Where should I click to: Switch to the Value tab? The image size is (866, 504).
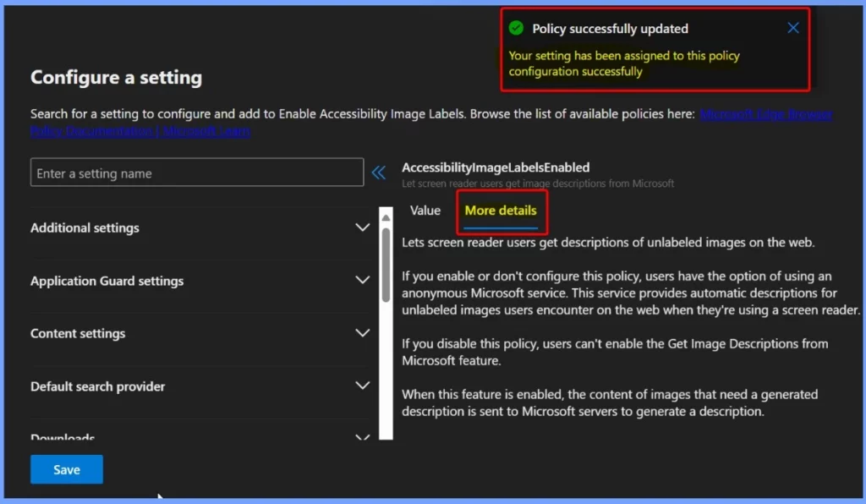point(425,211)
